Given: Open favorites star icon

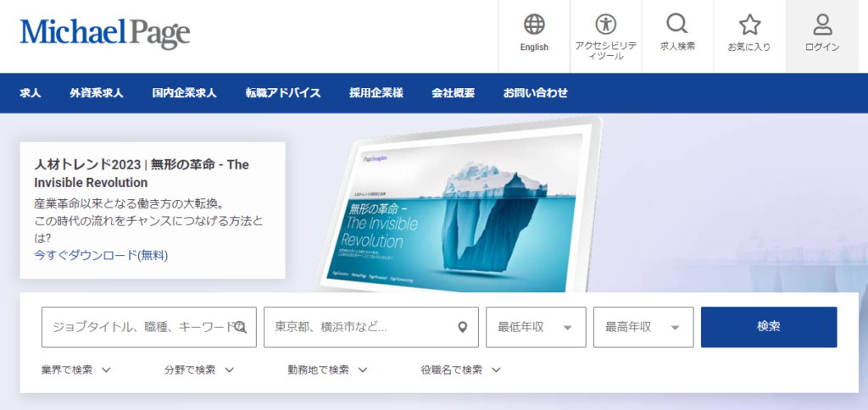Looking at the screenshot, I should (749, 25).
